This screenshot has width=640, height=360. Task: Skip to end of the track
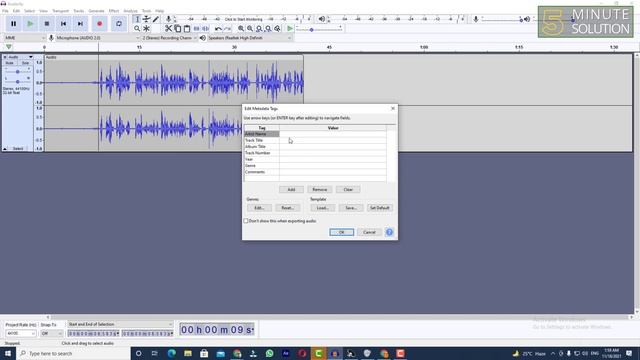80,24
